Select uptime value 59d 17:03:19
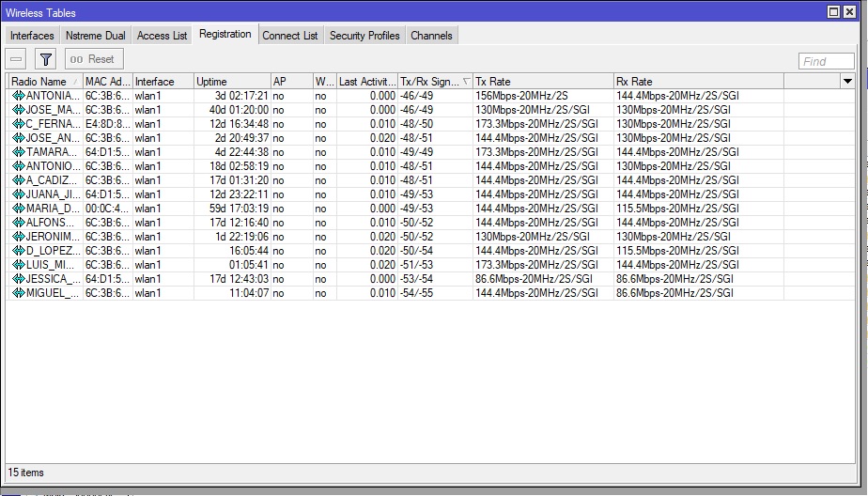 pos(239,209)
